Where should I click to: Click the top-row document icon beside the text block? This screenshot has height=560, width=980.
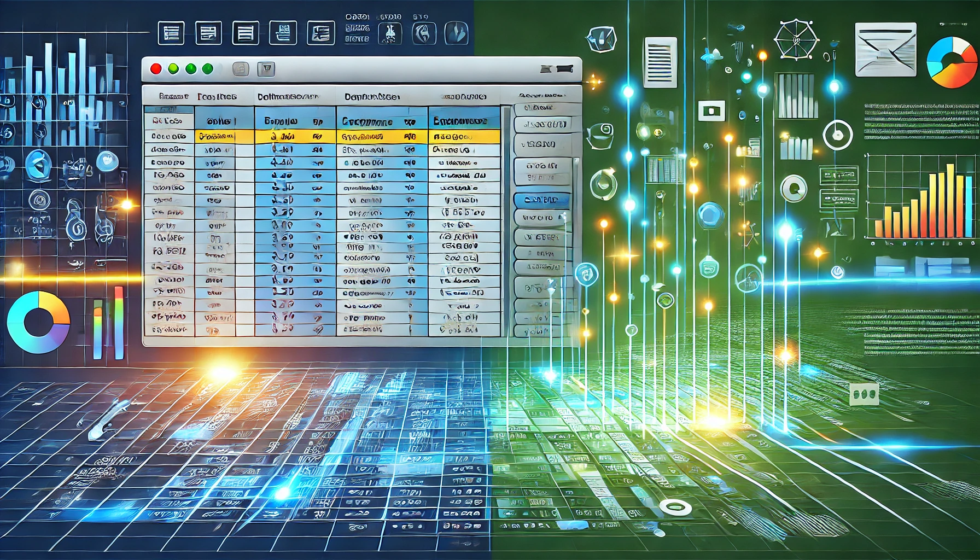tap(320, 33)
